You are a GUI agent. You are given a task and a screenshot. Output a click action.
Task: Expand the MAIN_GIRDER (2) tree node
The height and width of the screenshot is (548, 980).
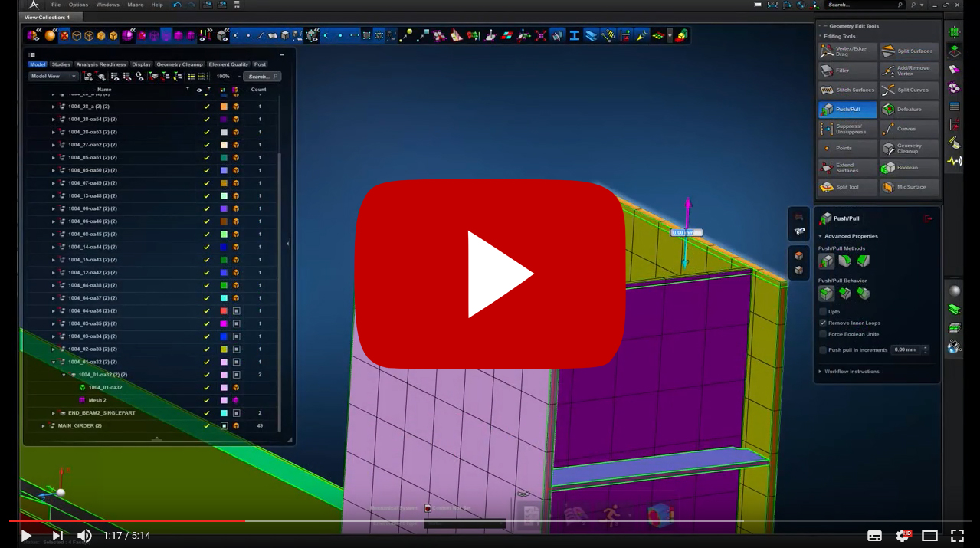pyautogui.click(x=43, y=425)
